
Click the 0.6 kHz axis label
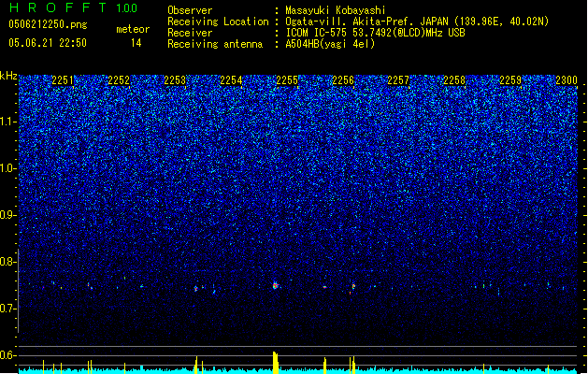pyautogui.click(x=7, y=355)
